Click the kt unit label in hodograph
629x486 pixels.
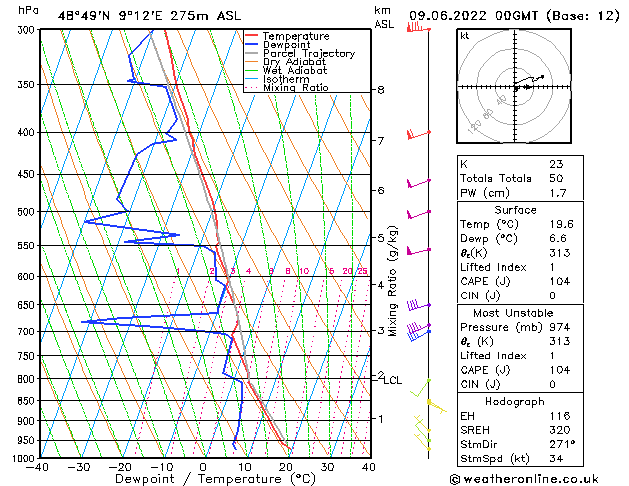(465, 36)
